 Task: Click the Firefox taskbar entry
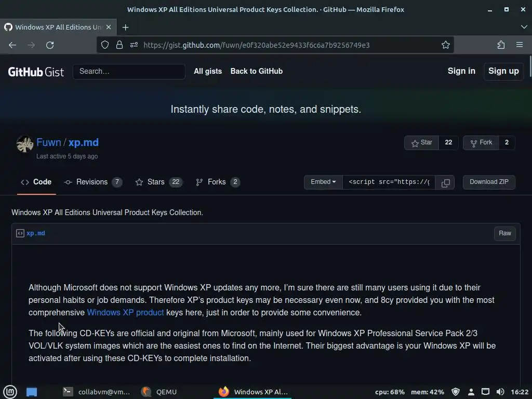[x=253, y=392]
